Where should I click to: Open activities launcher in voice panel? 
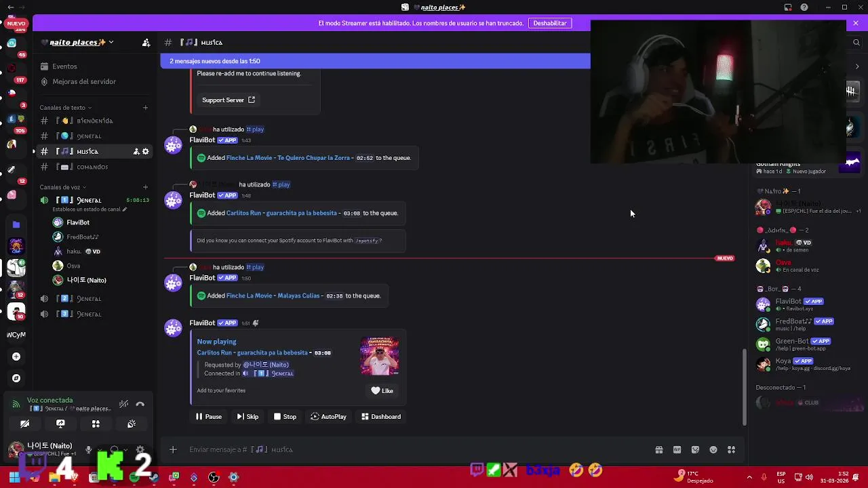96,424
